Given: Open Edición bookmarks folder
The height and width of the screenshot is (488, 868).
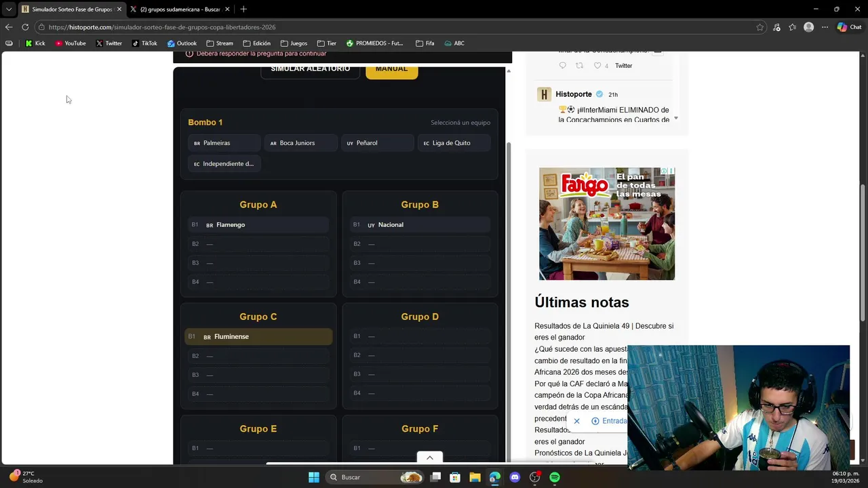Looking at the screenshot, I should (x=256, y=43).
